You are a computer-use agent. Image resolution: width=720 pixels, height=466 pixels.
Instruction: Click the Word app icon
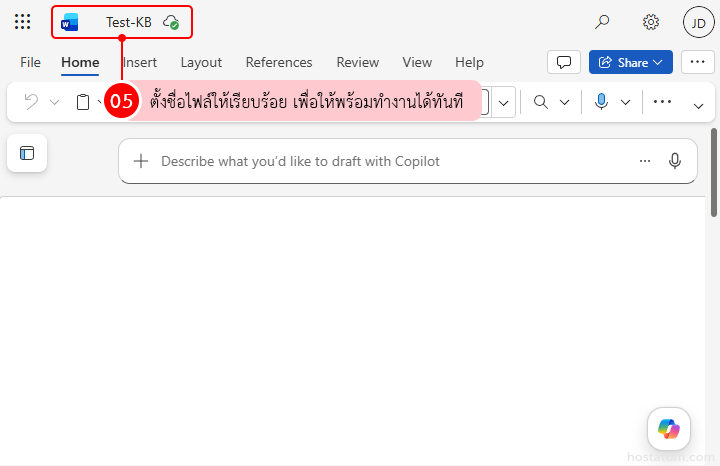pos(70,22)
